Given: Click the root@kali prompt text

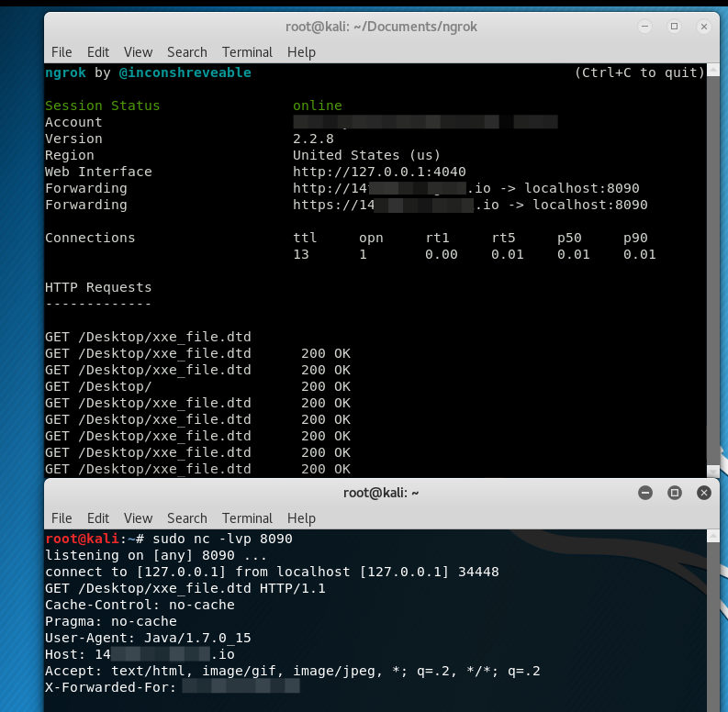Looking at the screenshot, I should 83,539.
